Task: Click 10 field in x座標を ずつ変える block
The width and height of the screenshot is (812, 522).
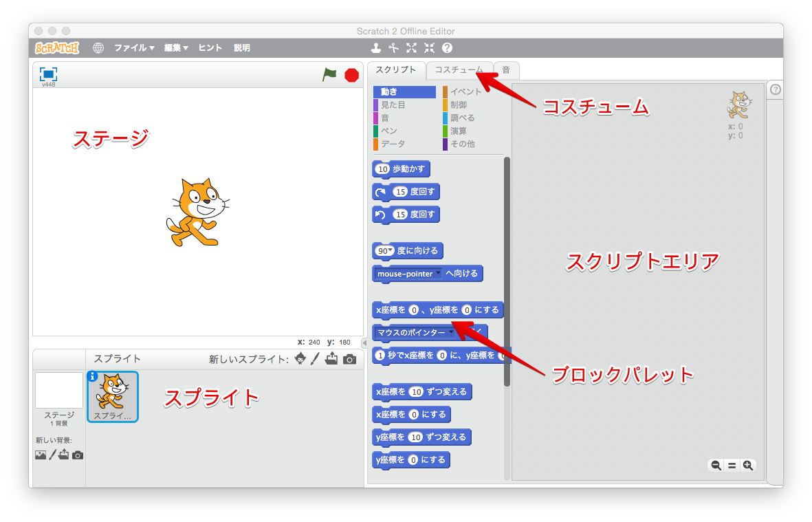Action: click(417, 392)
